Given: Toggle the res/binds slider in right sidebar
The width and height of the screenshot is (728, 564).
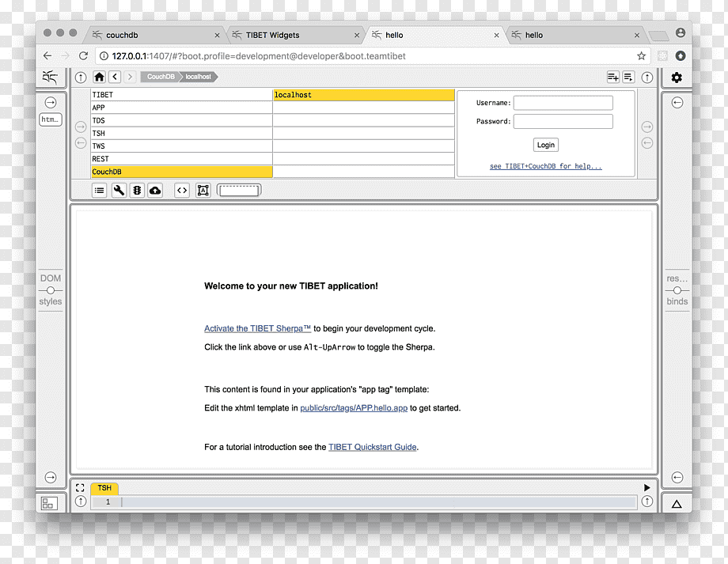Looking at the screenshot, I should click(x=677, y=290).
